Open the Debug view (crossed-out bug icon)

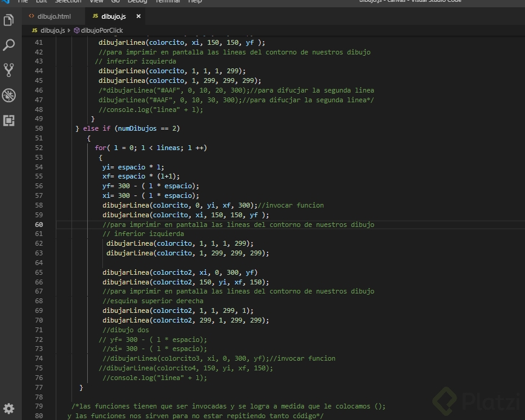8,96
